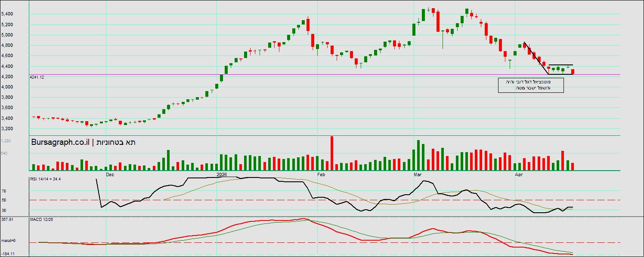Click the 1,280 volume axis label
Image resolution: width=644 pixels, height=257 pixels.
pos(6,141)
